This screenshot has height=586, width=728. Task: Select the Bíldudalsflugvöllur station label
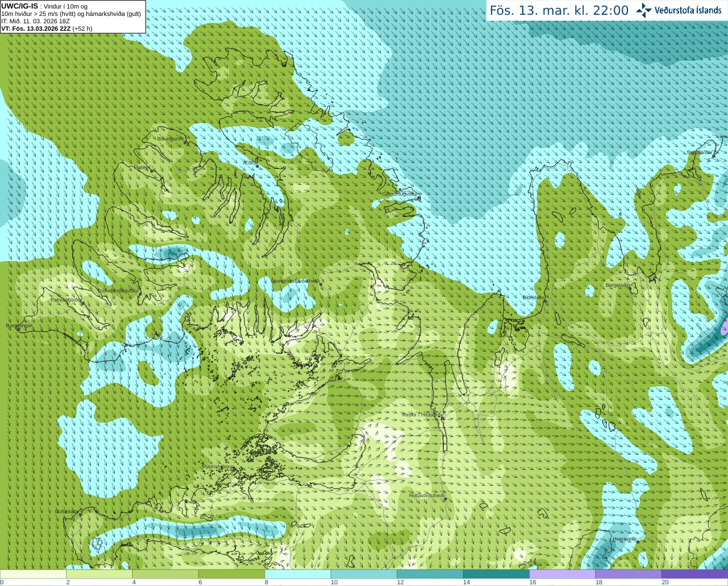pos(119,290)
